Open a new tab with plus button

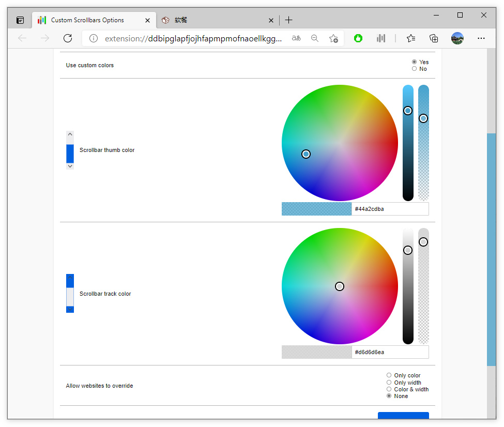288,20
